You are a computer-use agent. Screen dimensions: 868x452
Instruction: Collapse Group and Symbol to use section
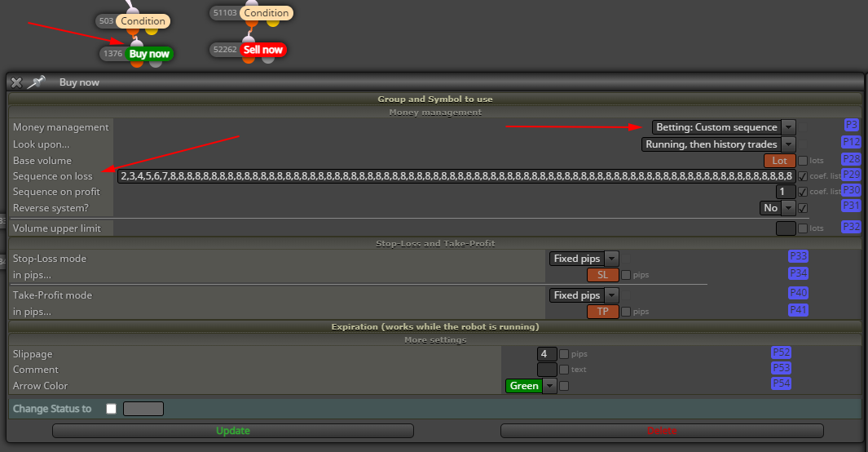click(435, 100)
